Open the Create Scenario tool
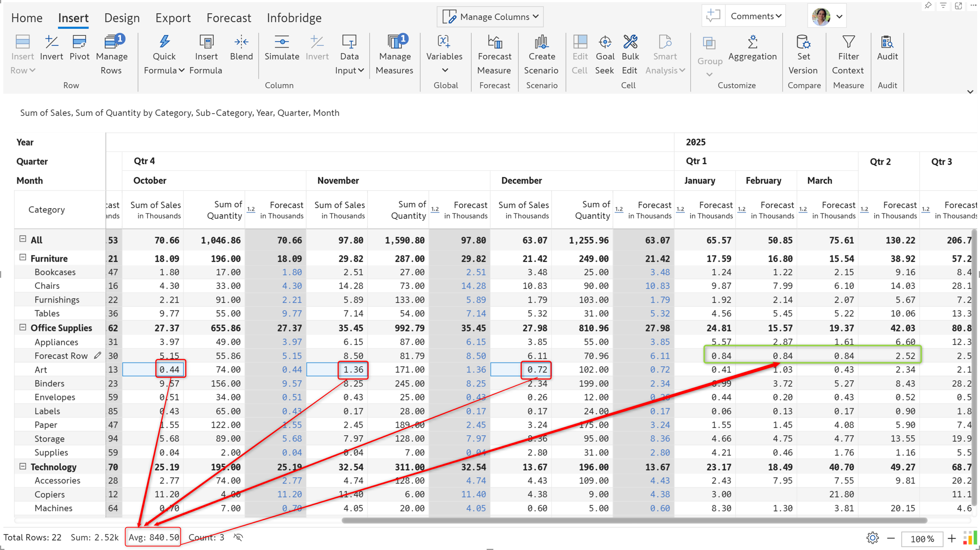Image resolution: width=980 pixels, height=550 pixels. point(541,55)
